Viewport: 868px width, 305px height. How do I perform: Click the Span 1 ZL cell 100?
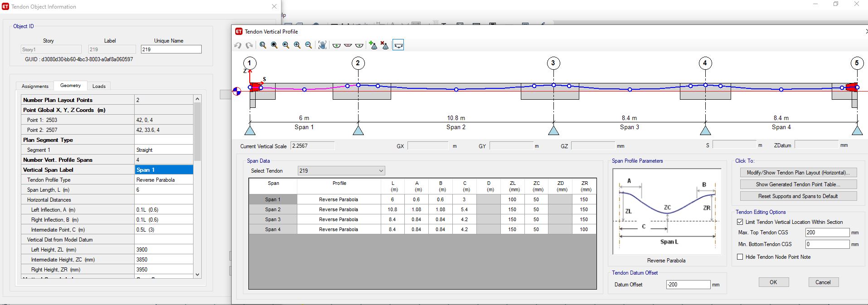[512, 199]
